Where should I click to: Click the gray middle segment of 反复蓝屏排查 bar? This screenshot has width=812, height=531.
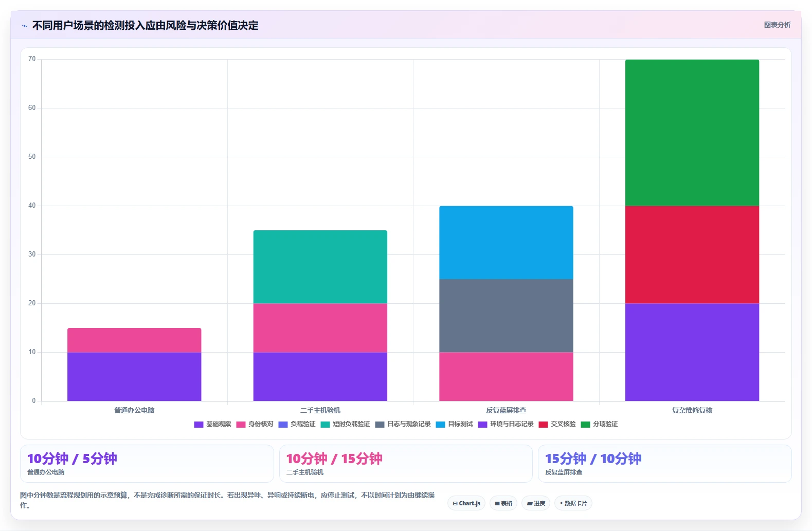[x=506, y=316]
